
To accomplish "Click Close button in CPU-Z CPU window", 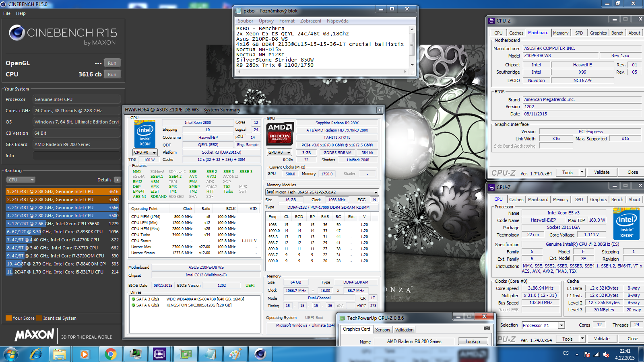I will (633, 339).
